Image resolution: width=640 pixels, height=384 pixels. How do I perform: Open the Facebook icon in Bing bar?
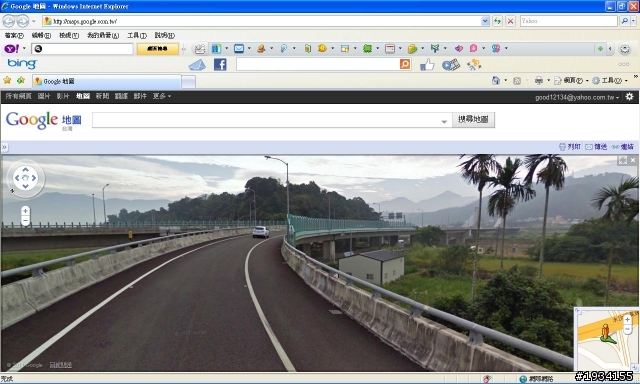[220, 64]
